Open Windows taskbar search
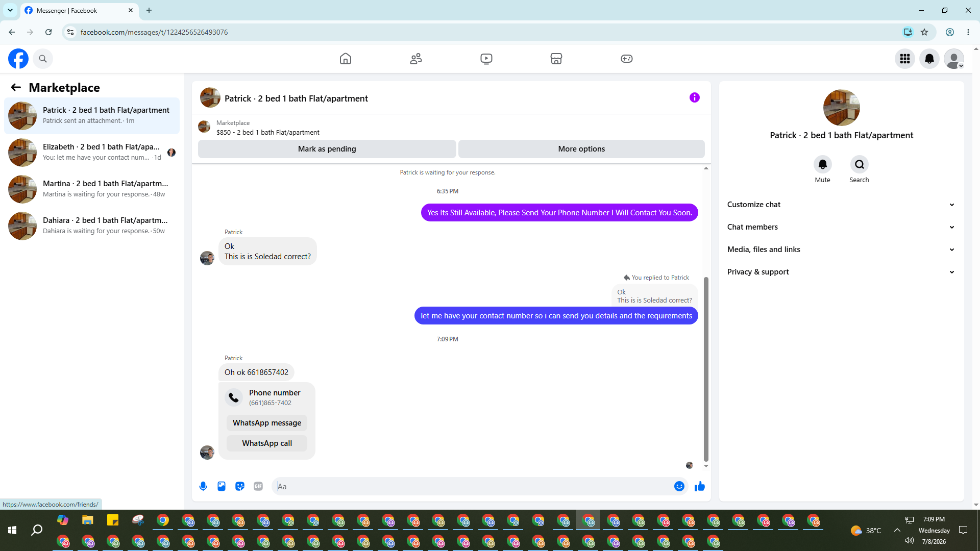 click(x=37, y=531)
